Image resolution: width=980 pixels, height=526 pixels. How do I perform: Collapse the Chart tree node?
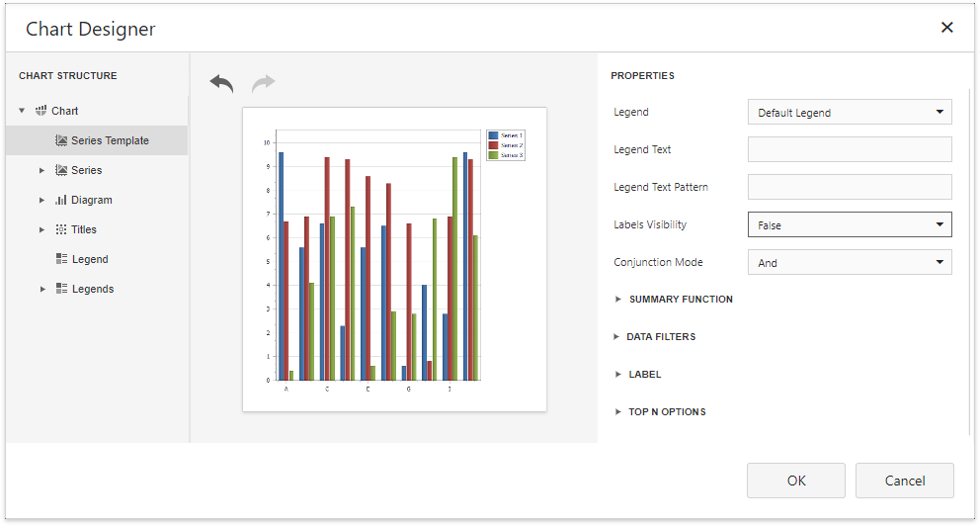pyautogui.click(x=22, y=111)
